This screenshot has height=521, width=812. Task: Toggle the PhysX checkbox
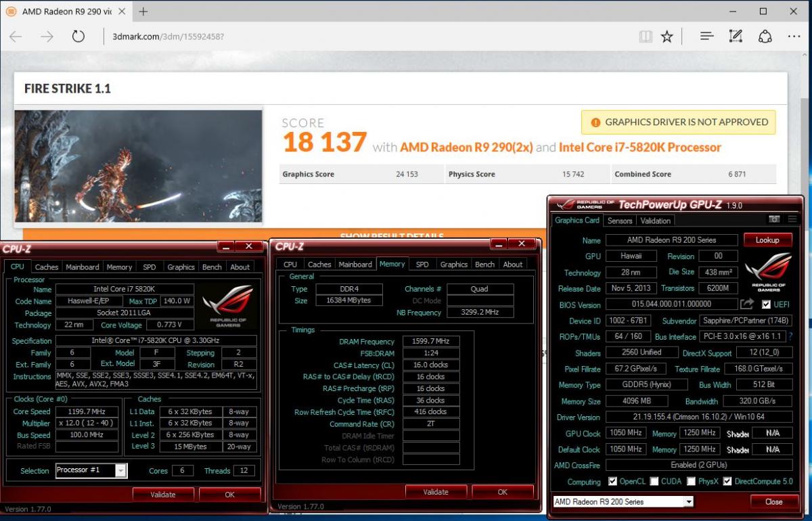point(691,481)
